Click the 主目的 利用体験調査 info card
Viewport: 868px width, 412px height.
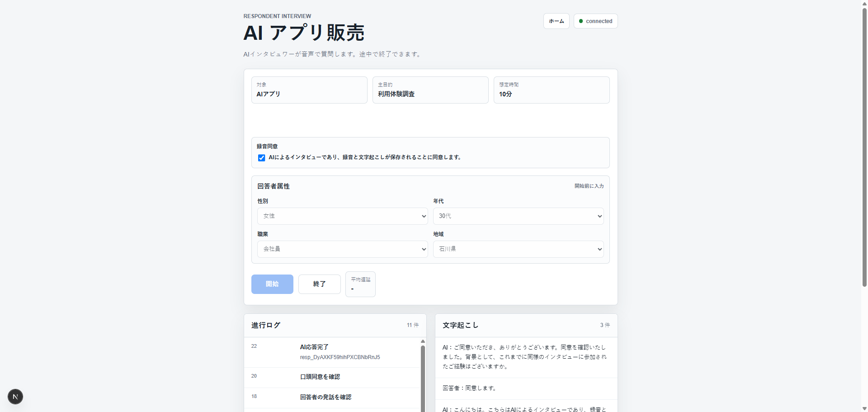click(430, 90)
